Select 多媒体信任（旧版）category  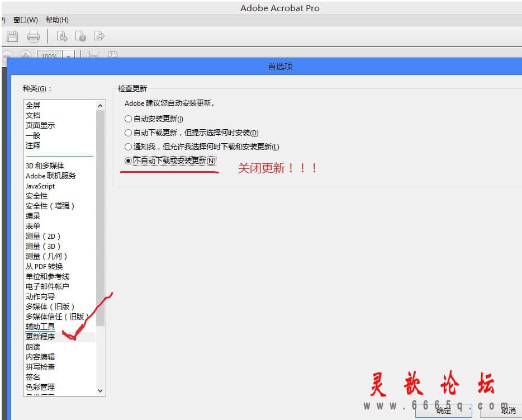tap(57, 317)
